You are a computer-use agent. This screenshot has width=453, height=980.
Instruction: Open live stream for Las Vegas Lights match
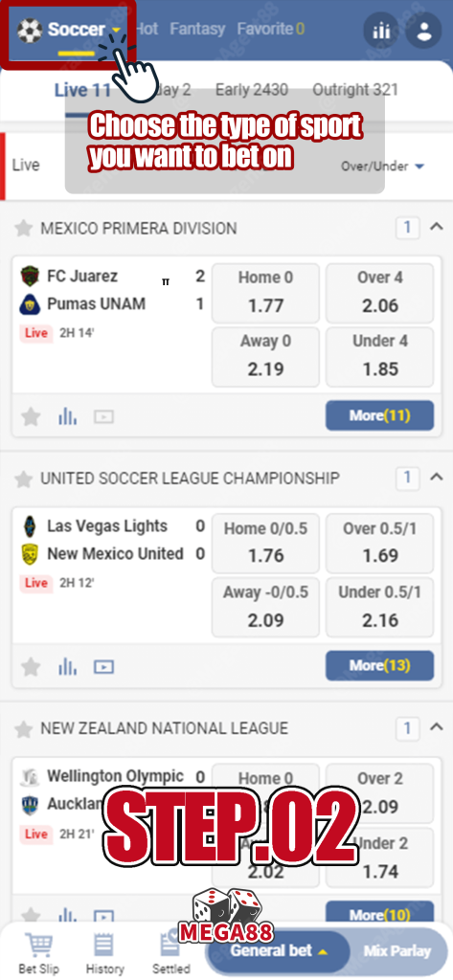click(103, 667)
